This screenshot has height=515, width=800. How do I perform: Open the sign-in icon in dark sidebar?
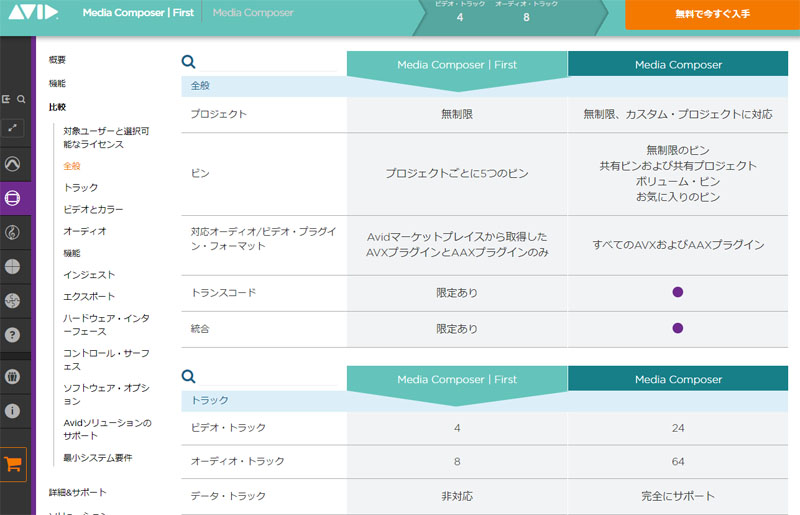[6, 99]
